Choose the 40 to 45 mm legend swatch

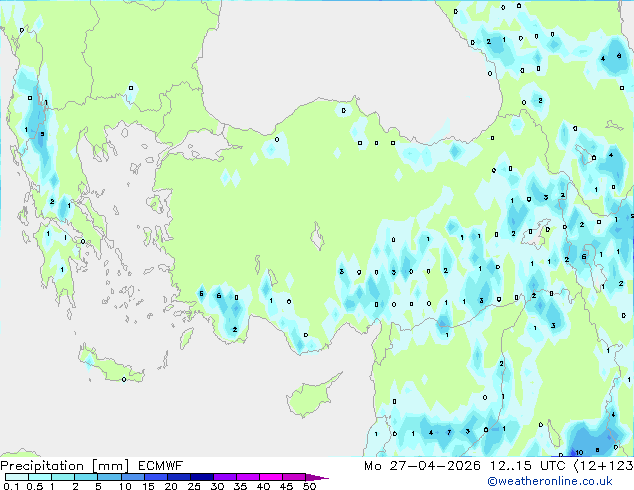[x=271, y=477]
